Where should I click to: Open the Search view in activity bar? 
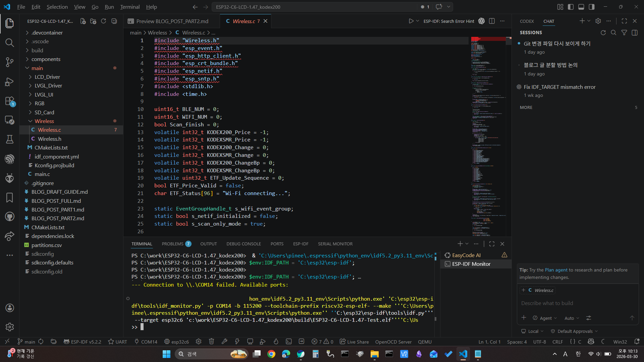[9, 43]
